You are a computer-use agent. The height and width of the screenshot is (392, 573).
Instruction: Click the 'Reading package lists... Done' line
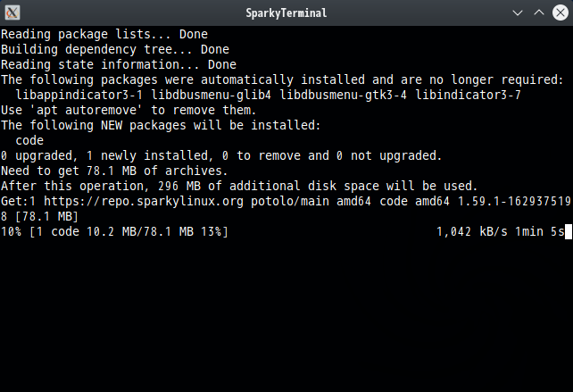(x=104, y=34)
